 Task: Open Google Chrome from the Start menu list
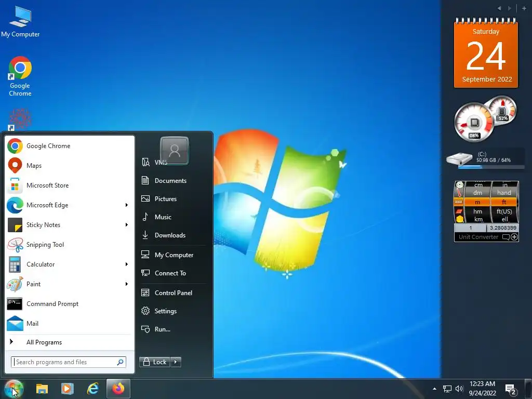pos(70,146)
